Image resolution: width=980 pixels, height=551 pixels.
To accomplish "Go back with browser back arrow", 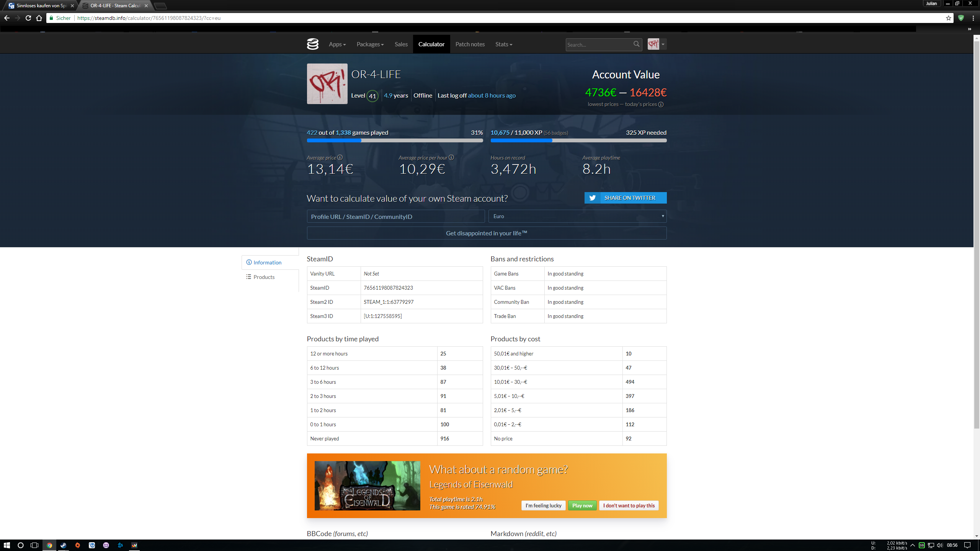I will click(7, 18).
